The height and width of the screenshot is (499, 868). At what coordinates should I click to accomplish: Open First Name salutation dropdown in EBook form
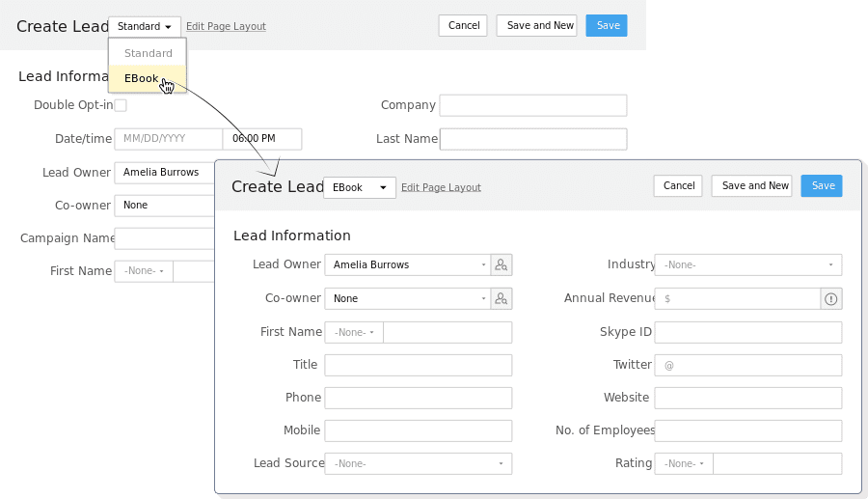[x=354, y=332]
